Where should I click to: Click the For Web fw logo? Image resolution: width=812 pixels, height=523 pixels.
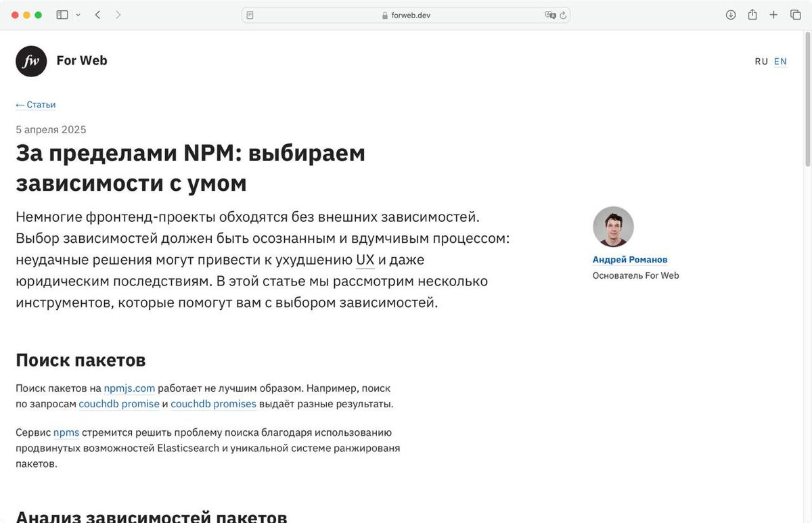click(x=31, y=61)
